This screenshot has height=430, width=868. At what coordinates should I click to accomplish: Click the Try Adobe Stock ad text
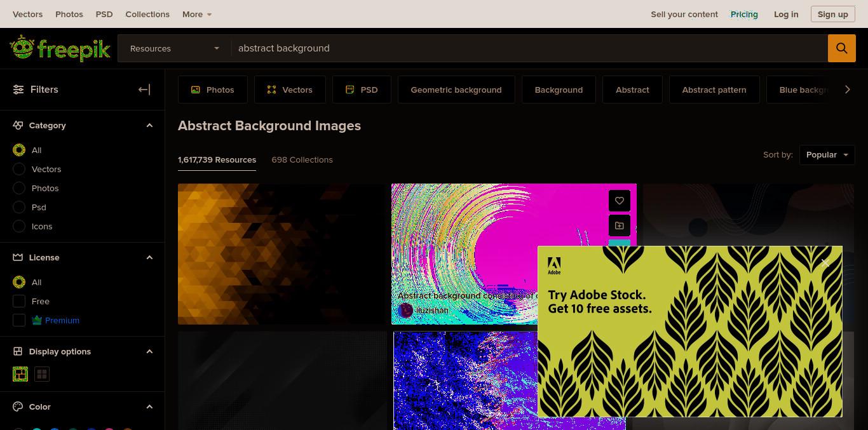click(600, 302)
